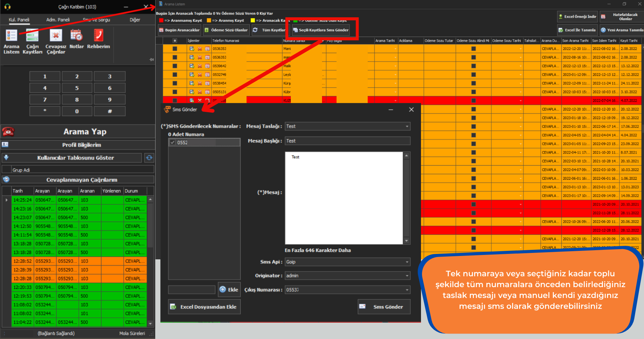
Task: Click the Ekle plus button
Action: coord(229,290)
